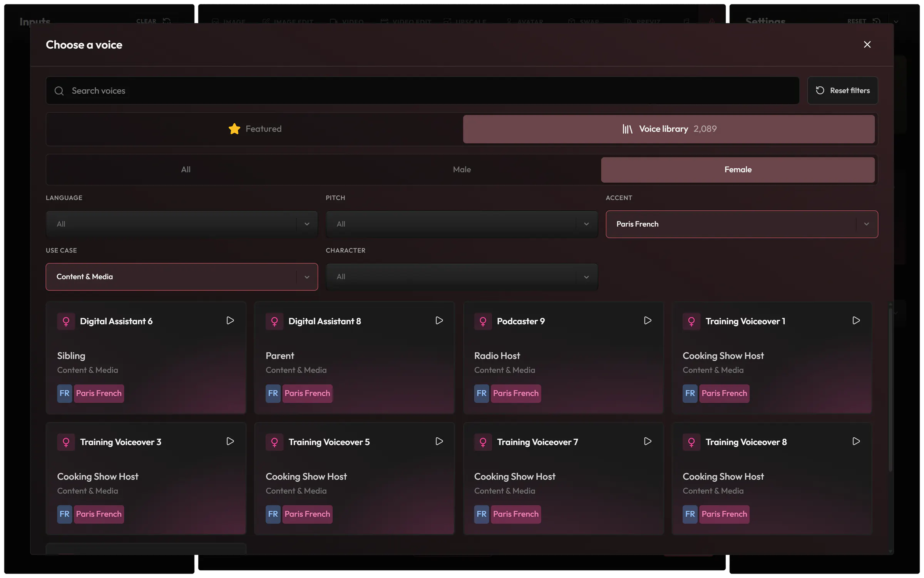Image resolution: width=924 pixels, height=578 pixels.
Task: Click the female icon on Training Voiceover 1
Action: (691, 321)
